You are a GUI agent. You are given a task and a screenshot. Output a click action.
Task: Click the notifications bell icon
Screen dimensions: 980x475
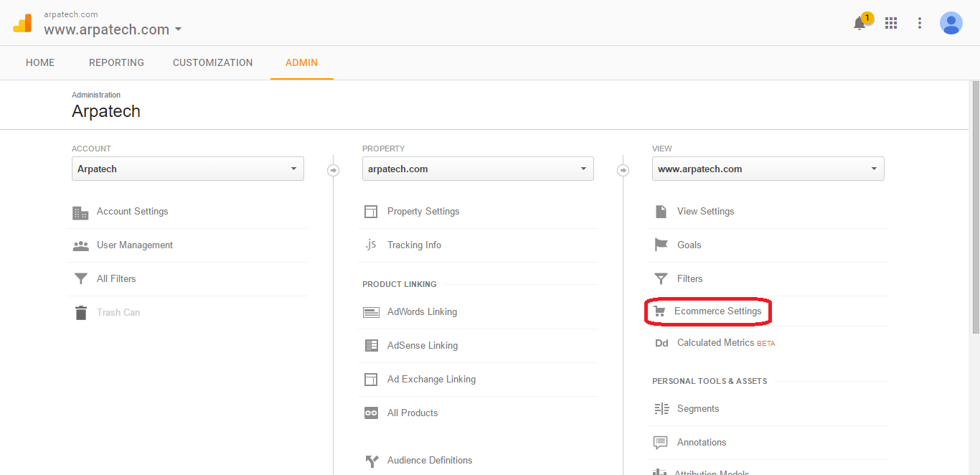pos(859,23)
